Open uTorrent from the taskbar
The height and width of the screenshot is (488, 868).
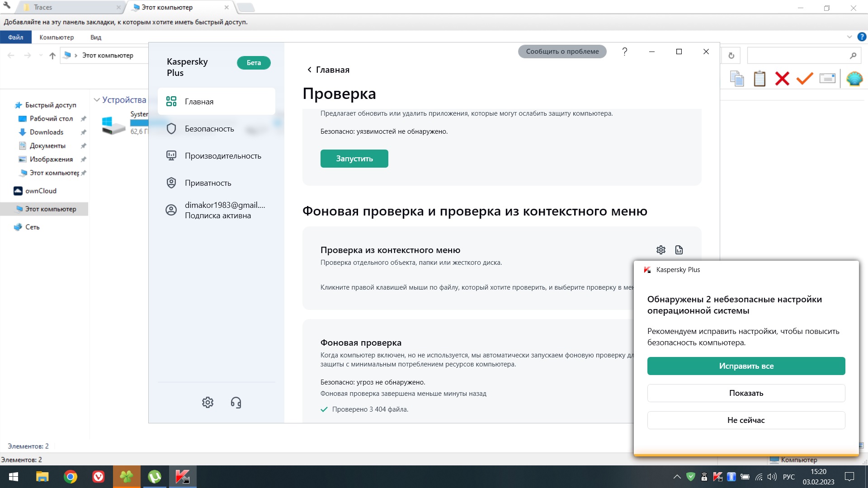pos(155,477)
